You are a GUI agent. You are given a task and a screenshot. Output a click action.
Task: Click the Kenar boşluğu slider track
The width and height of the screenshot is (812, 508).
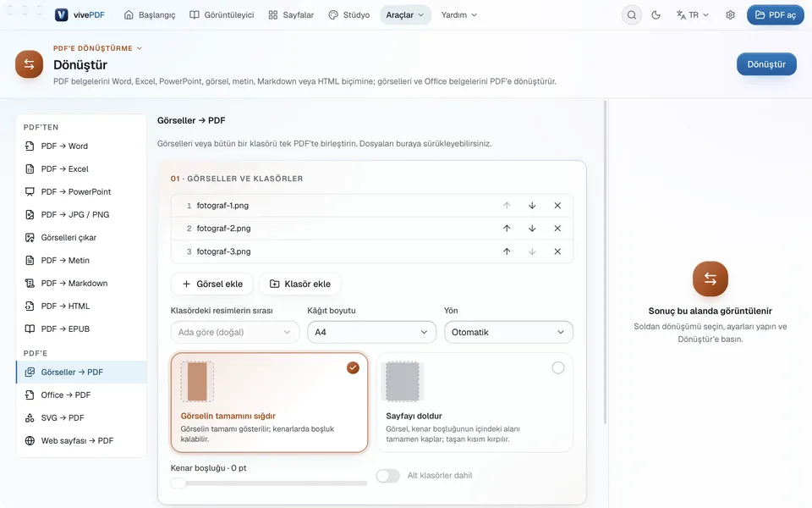(269, 483)
